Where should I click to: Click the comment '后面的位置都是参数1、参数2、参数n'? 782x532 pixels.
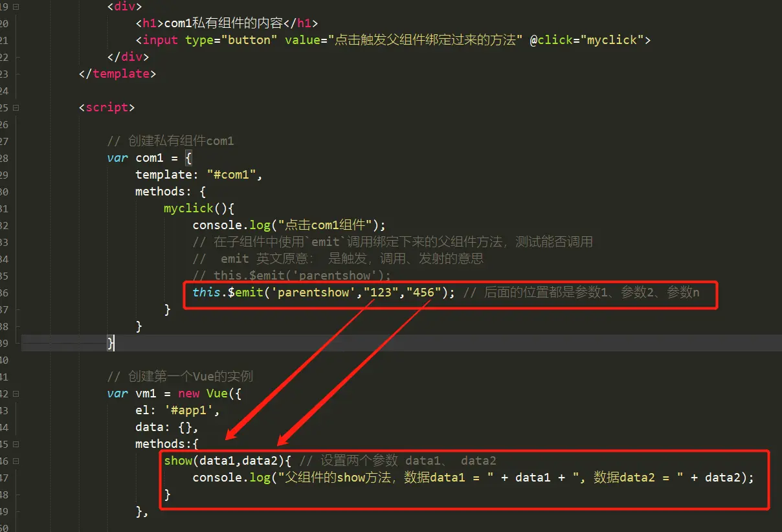581,293
